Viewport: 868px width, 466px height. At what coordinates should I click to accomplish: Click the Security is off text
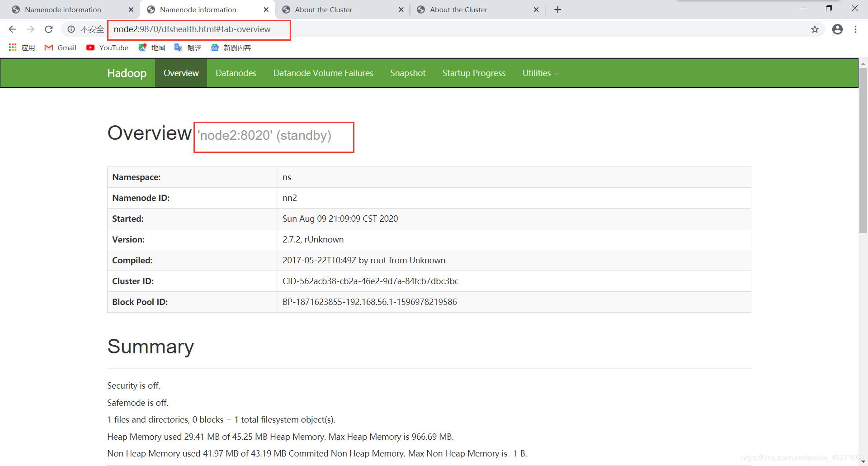133,385
